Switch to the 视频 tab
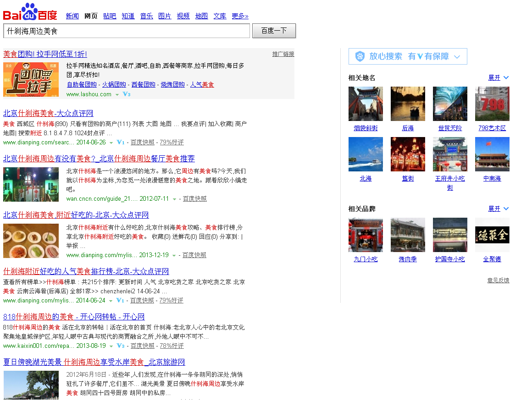 tap(183, 16)
